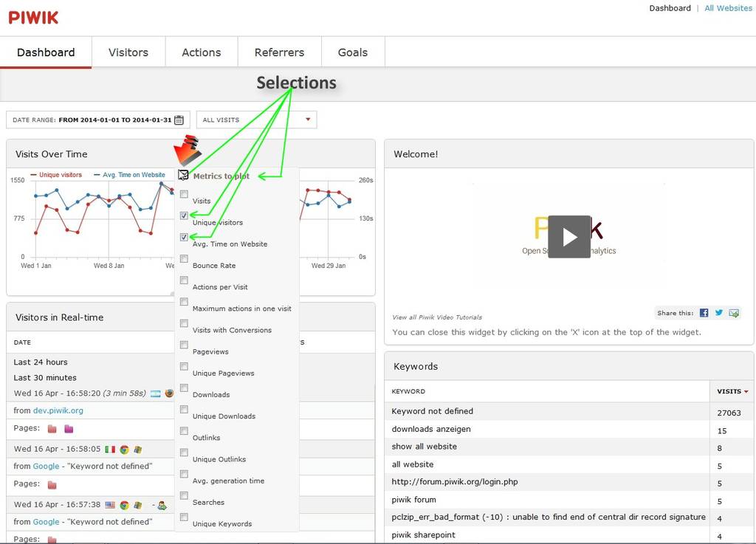756x544 pixels.
Task: Click the Unique visitors chart legend entry
Action: [56, 175]
